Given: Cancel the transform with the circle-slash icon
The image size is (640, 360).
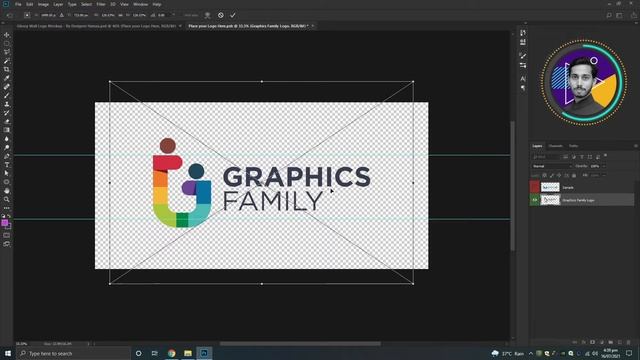Looking at the screenshot, I should coord(220,15).
